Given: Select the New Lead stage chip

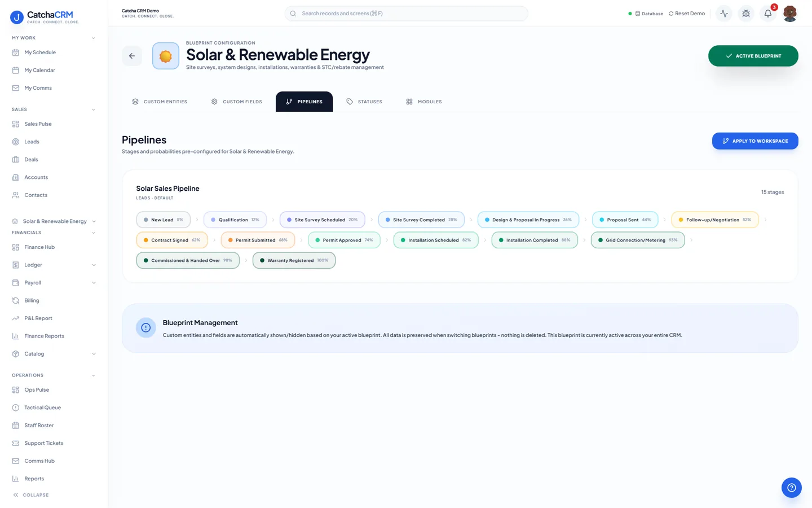Looking at the screenshot, I should coord(164,220).
